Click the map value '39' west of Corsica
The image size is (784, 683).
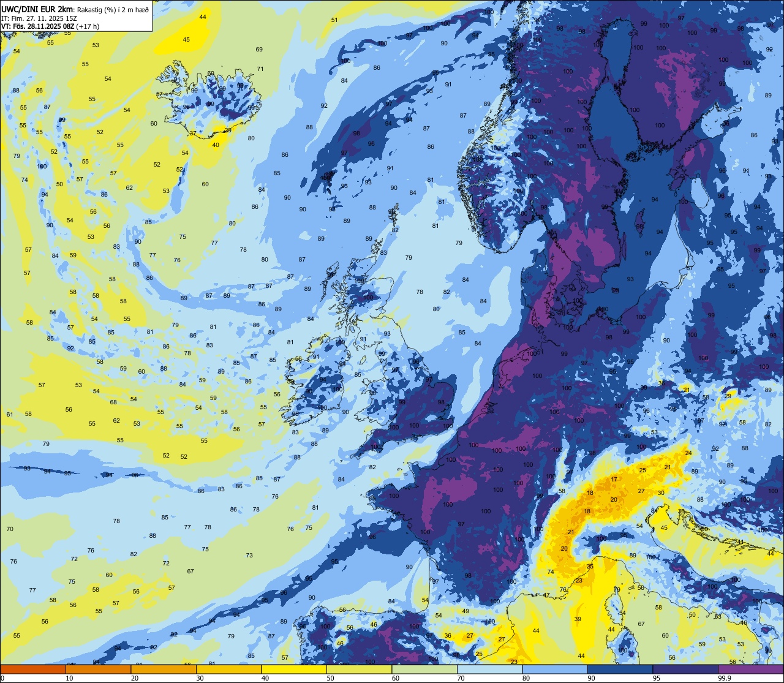point(578,619)
